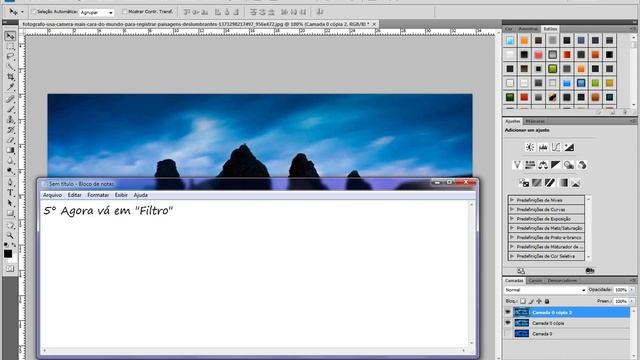The width and height of the screenshot is (640, 360).
Task: Add a Color Balance adjustment
Action: 543,165
